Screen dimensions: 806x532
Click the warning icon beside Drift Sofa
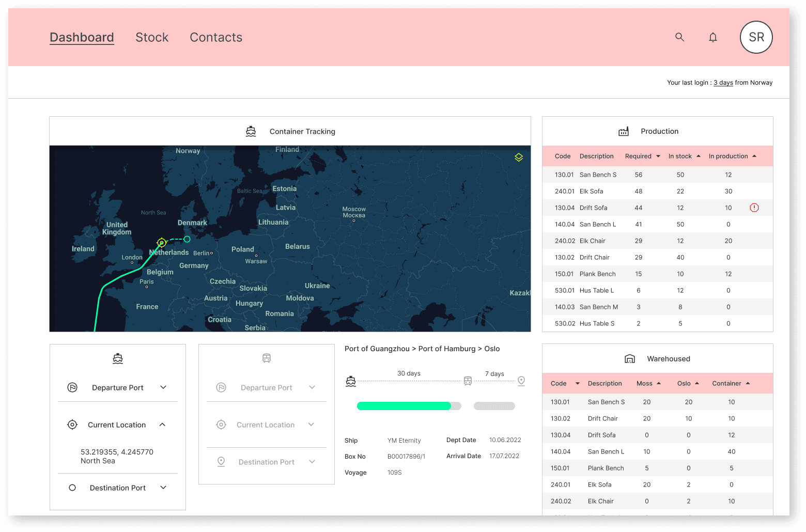[x=754, y=208]
